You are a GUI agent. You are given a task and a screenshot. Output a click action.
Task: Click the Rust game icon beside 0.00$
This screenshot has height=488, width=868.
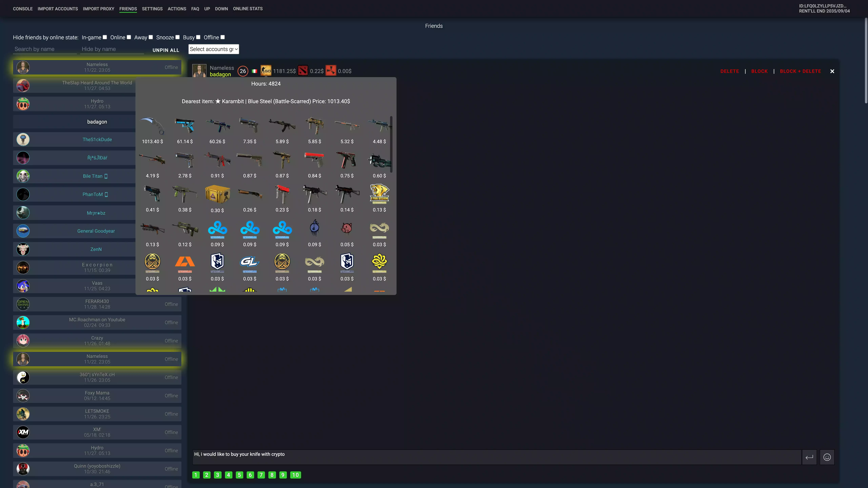coord(331,71)
